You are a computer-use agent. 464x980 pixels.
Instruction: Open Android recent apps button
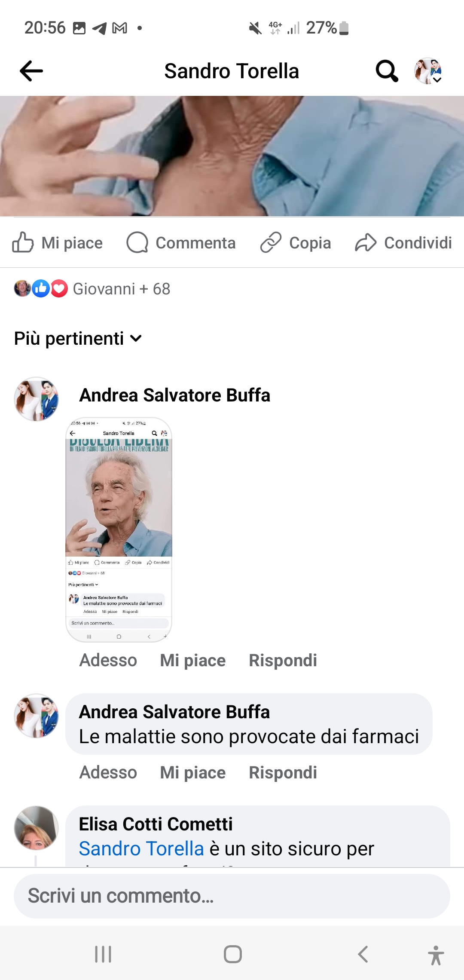(103, 954)
